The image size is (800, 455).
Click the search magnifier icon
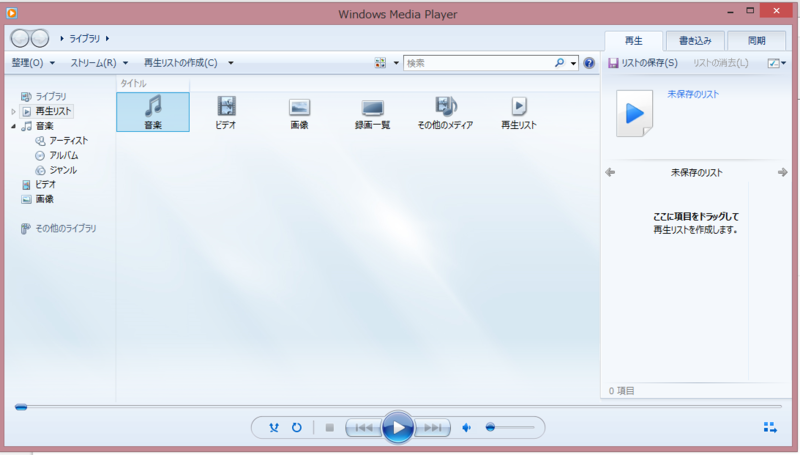560,63
